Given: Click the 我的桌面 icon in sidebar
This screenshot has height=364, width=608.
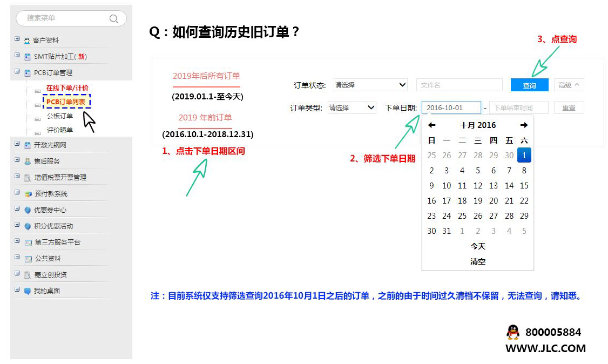Looking at the screenshot, I should pyautogui.click(x=28, y=291).
